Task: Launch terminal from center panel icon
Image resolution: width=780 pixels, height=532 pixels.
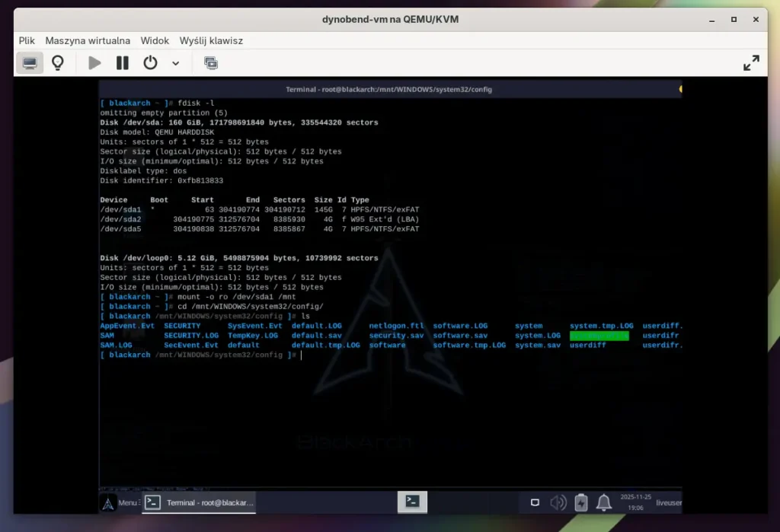Action: (x=412, y=502)
